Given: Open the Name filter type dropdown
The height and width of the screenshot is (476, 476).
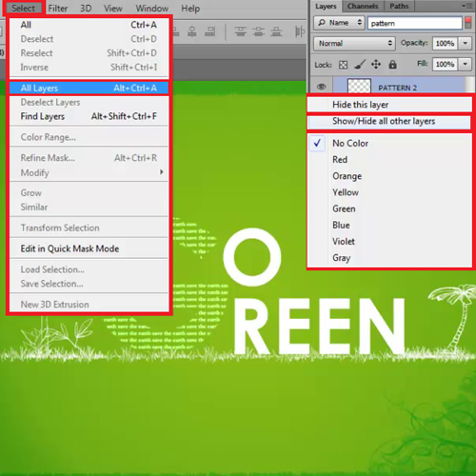Looking at the screenshot, I should pyautogui.click(x=339, y=23).
